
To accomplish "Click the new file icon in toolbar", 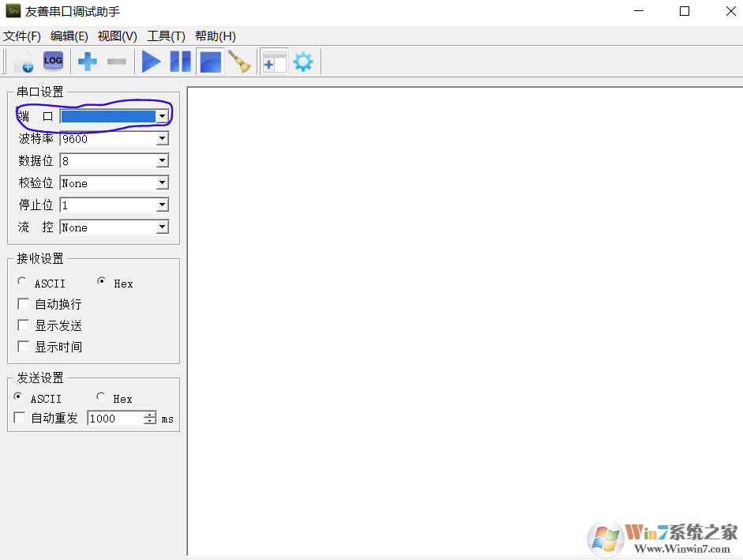I will pos(24,62).
